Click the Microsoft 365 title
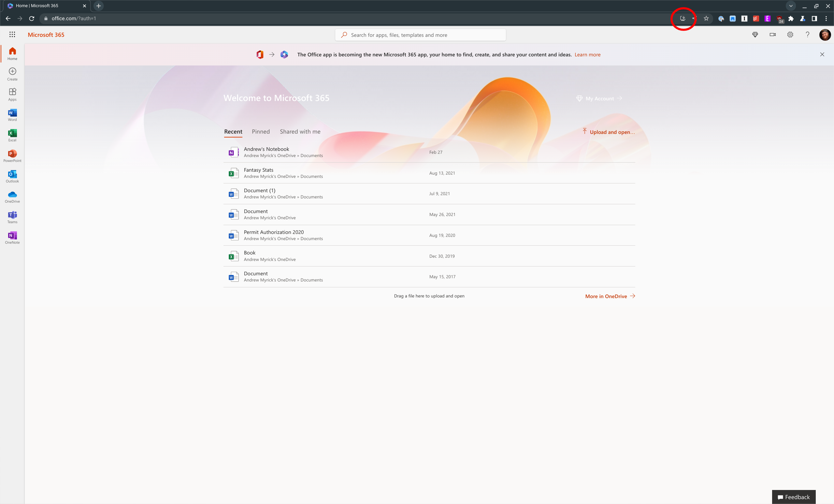 coord(46,35)
